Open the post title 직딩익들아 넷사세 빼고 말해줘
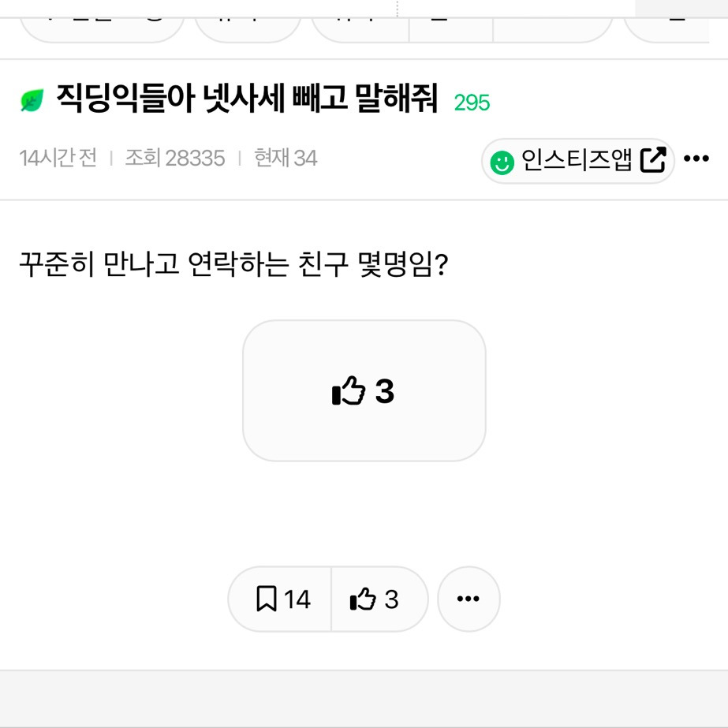This screenshot has width=728, height=728. point(247,101)
